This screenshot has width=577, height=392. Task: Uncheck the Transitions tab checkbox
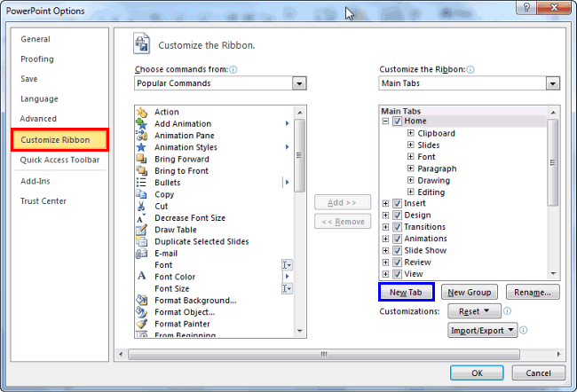tap(397, 227)
